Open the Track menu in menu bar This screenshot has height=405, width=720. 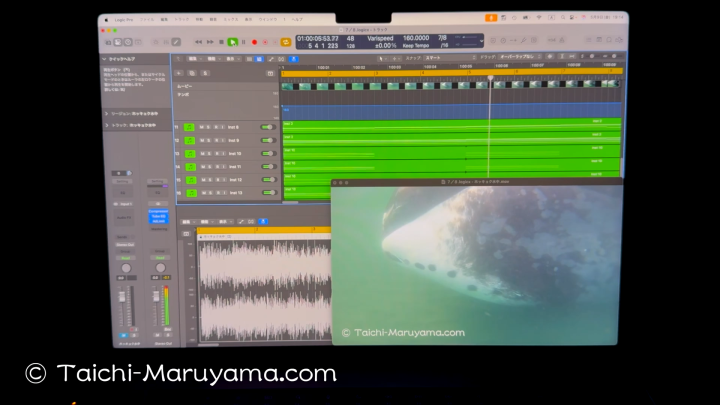point(181,20)
